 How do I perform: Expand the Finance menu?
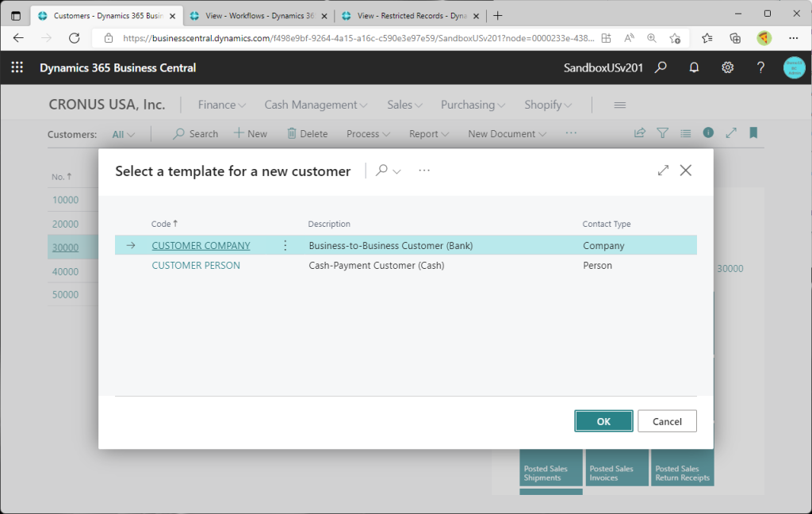tap(222, 105)
